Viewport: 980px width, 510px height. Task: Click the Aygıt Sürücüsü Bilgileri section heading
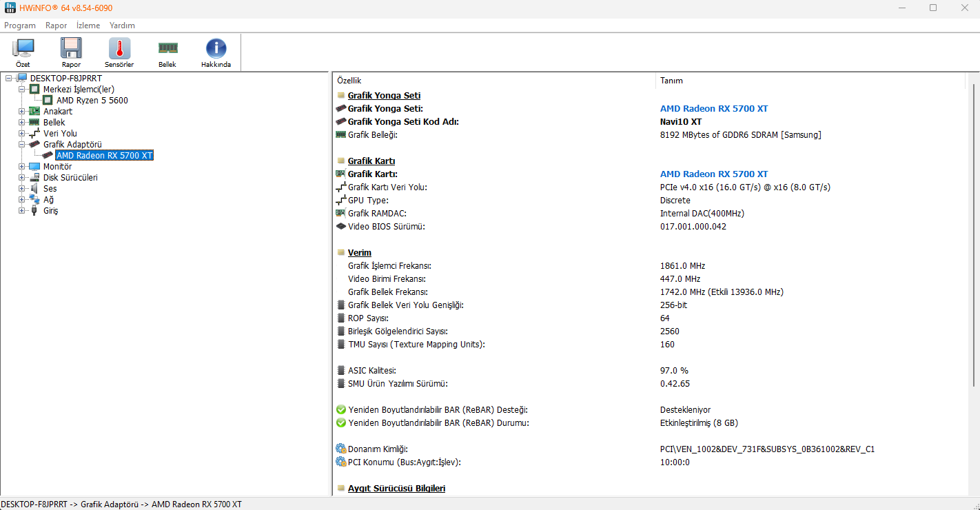coord(396,488)
